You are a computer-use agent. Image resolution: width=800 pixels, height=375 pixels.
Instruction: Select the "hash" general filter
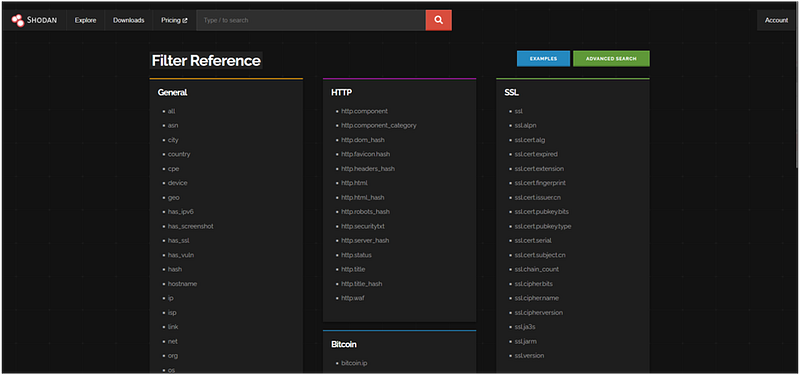(174, 269)
